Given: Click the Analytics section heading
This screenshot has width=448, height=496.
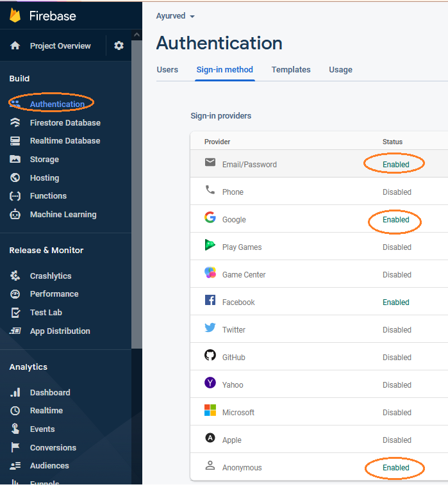Looking at the screenshot, I should pyautogui.click(x=28, y=367).
